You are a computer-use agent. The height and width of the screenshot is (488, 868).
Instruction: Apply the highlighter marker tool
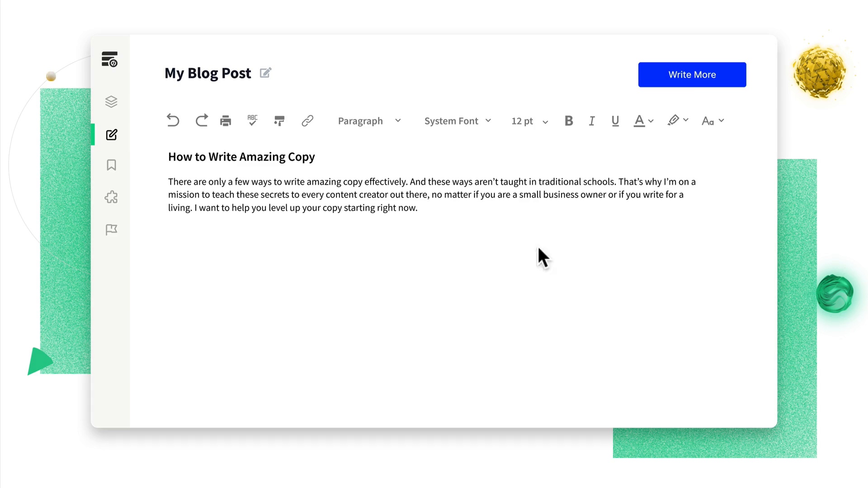(673, 120)
